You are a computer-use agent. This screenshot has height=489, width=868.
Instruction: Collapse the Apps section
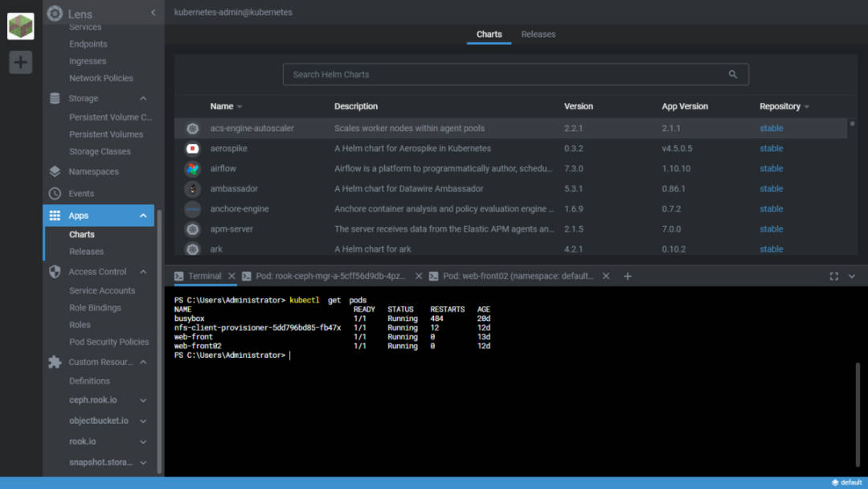coord(143,216)
